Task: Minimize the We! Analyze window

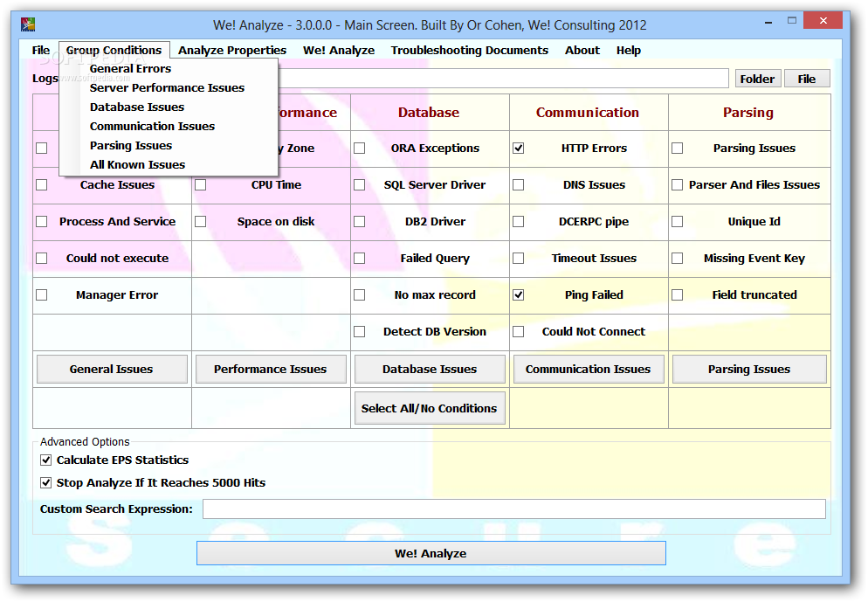Action: point(768,22)
